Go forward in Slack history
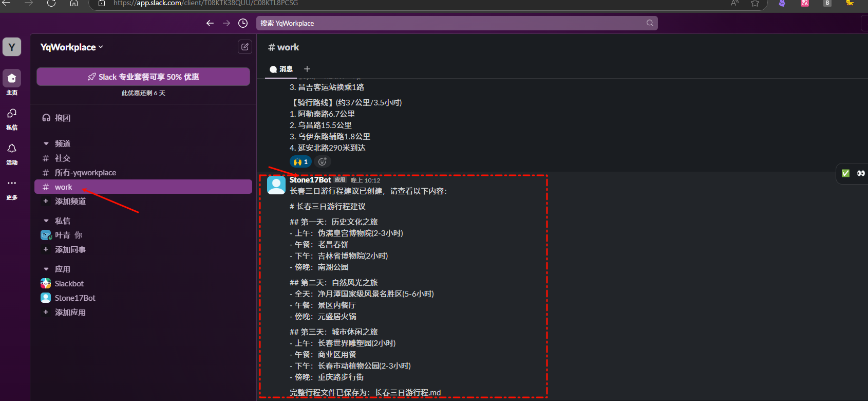Screen dimensions: 868x401 pos(227,23)
